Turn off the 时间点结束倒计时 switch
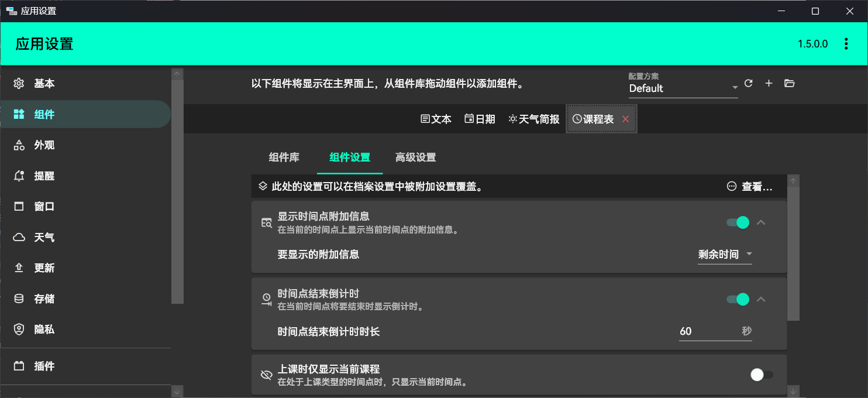 point(738,299)
